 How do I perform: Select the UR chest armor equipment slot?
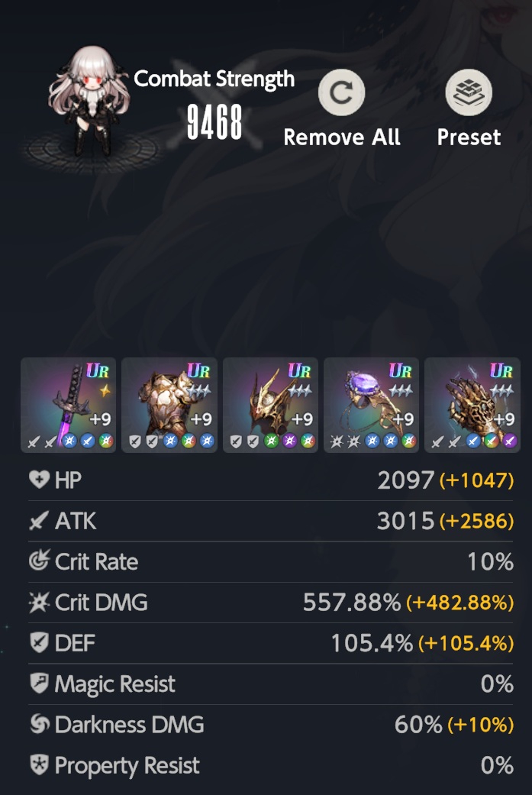click(x=169, y=405)
